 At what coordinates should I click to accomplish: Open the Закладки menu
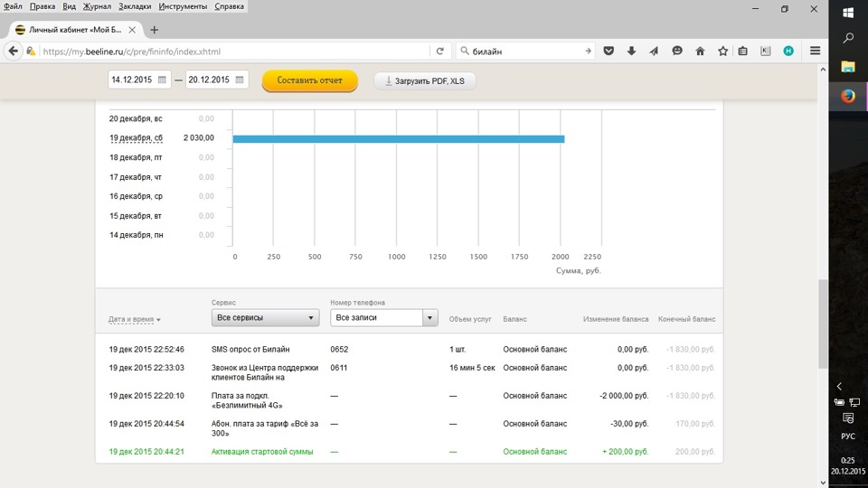pyautogui.click(x=135, y=6)
